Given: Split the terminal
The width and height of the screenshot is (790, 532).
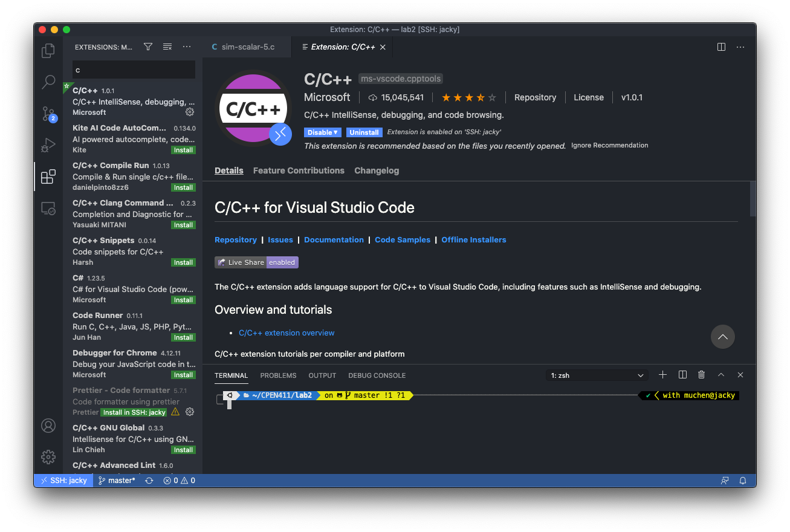Looking at the screenshot, I should [682, 375].
